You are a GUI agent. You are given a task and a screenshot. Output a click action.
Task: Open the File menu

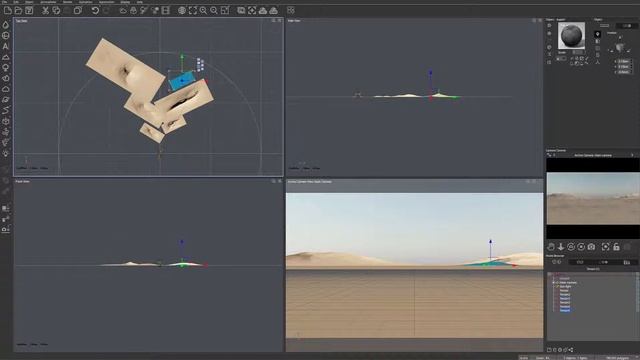5,2
